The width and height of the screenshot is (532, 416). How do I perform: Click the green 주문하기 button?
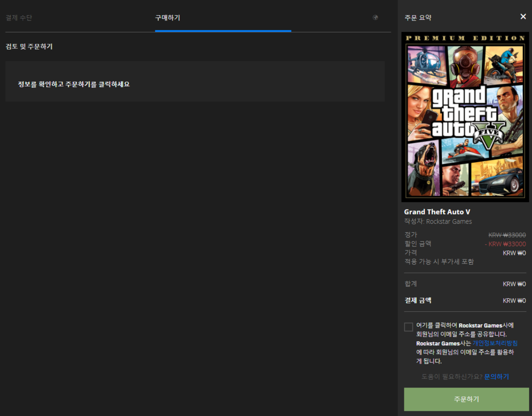[x=466, y=399]
